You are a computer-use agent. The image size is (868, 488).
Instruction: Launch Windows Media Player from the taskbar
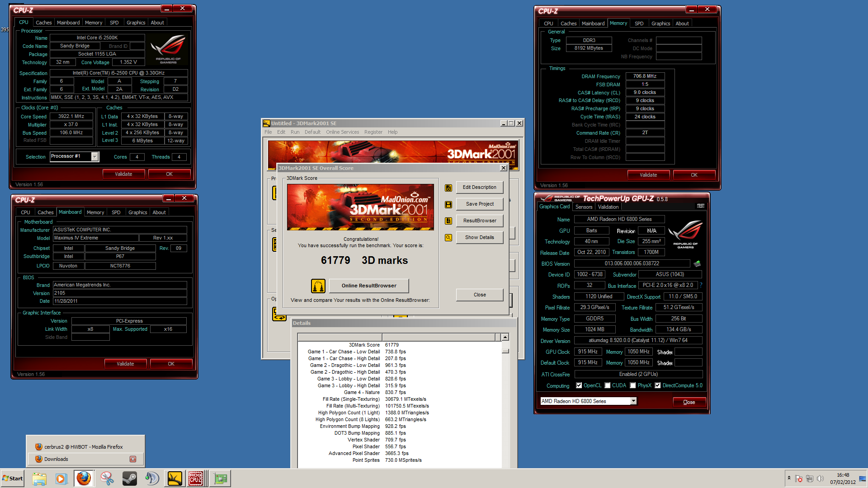61,479
